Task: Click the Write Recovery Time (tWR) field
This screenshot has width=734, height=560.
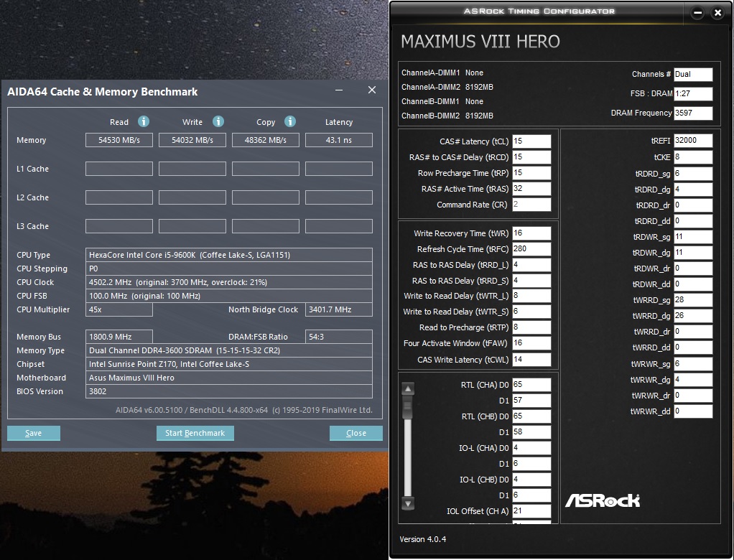Action: (x=531, y=233)
